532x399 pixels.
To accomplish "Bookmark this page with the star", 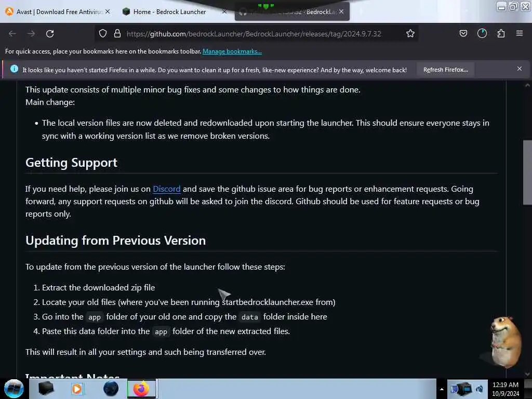I will point(410,34).
